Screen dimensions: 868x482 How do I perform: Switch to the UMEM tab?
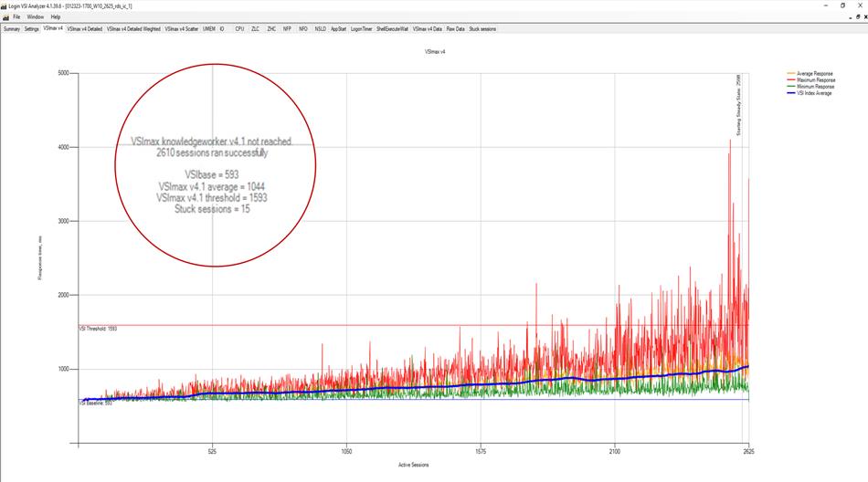(x=208, y=29)
